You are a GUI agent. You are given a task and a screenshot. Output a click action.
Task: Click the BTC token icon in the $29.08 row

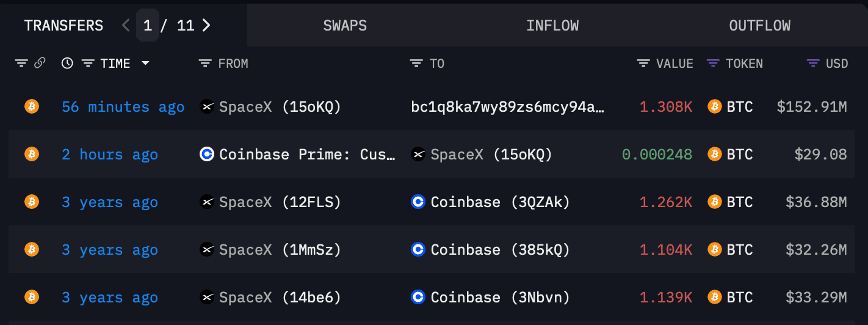714,155
